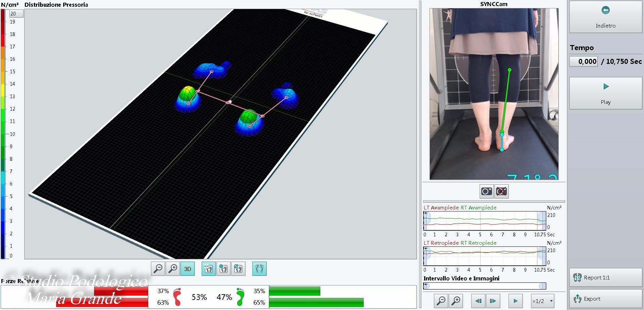Click the SYNCCam panel title

pos(494,4)
